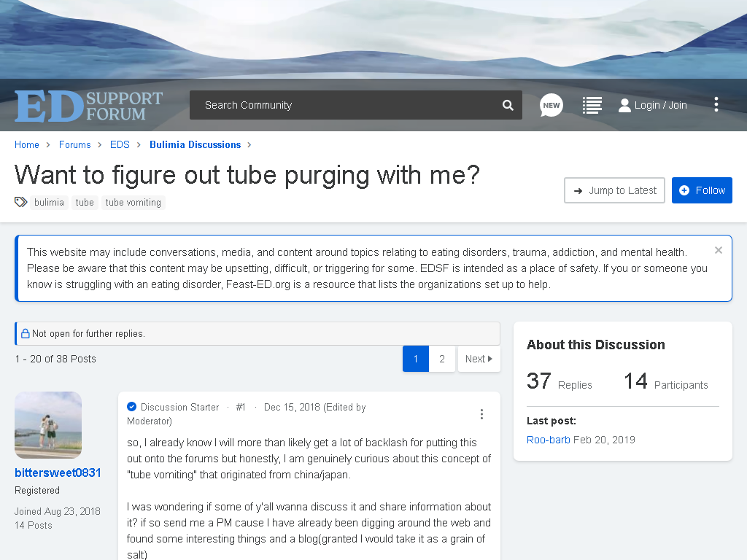Jump to Latest post
This screenshot has width=747, height=560.
(x=614, y=190)
